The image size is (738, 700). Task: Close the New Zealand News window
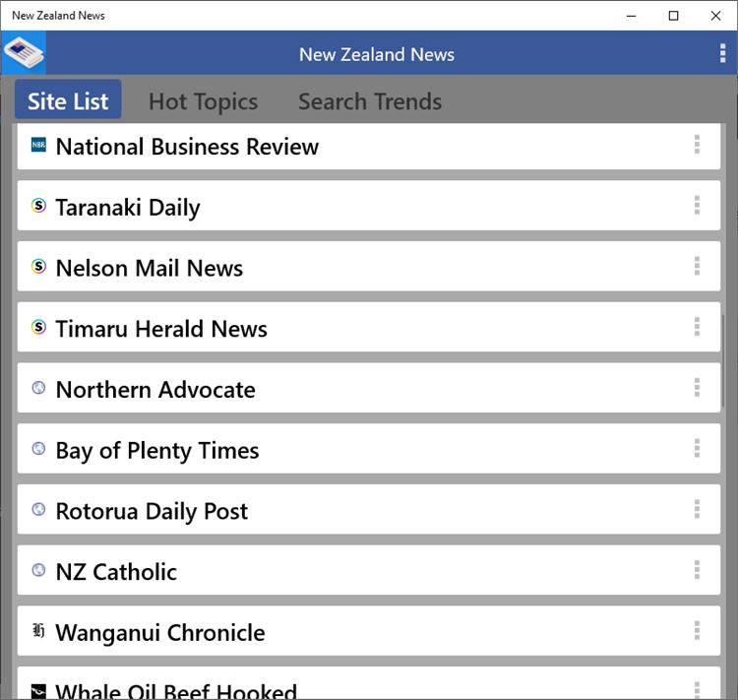[716, 16]
